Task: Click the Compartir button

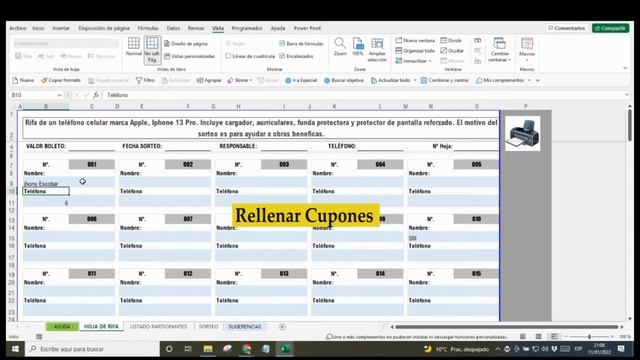Action: tap(610, 28)
